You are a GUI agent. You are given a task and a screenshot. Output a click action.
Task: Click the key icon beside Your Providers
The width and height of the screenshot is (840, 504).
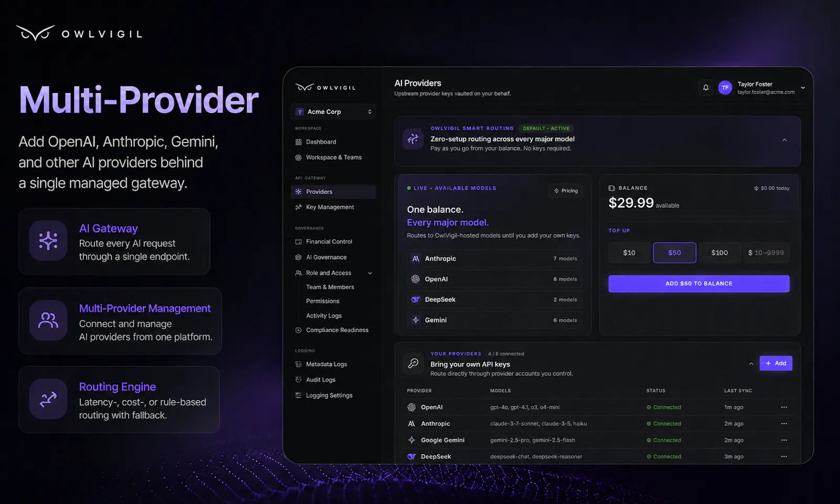click(x=413, y=363)
